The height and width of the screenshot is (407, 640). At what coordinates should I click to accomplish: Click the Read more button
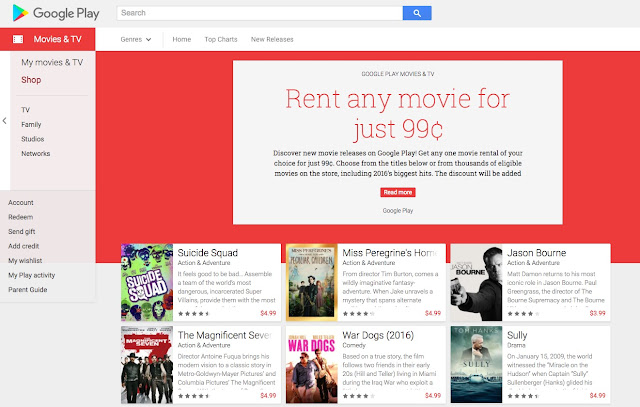click(398, 192)
